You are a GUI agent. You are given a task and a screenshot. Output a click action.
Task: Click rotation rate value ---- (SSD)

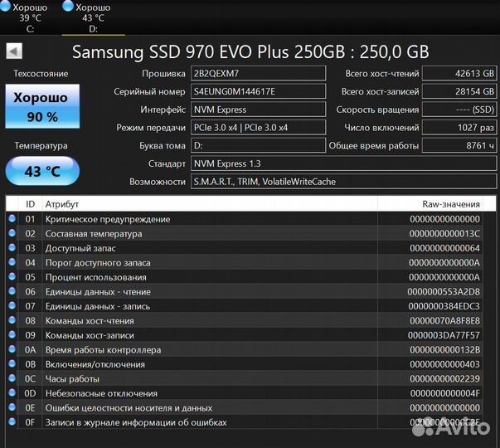click(459, 110)
